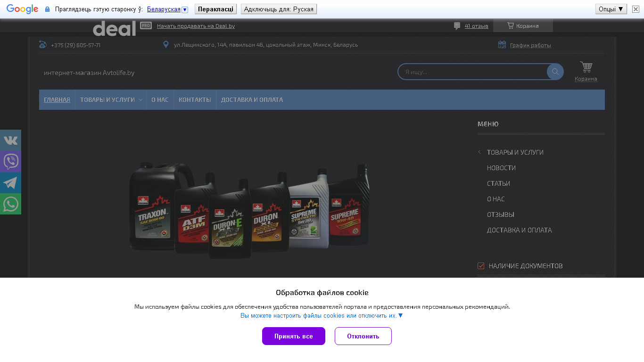
Task: Open the Telegram sidebar icon
Action: 10,182
